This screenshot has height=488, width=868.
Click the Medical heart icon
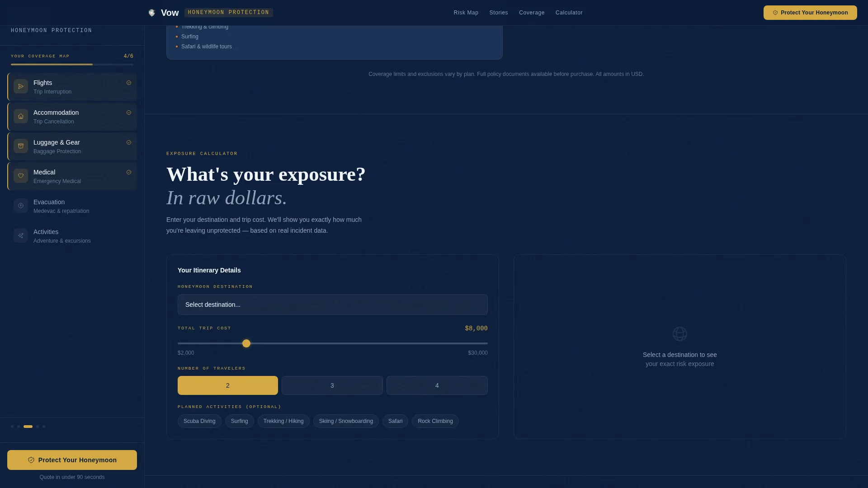(21, 176)
